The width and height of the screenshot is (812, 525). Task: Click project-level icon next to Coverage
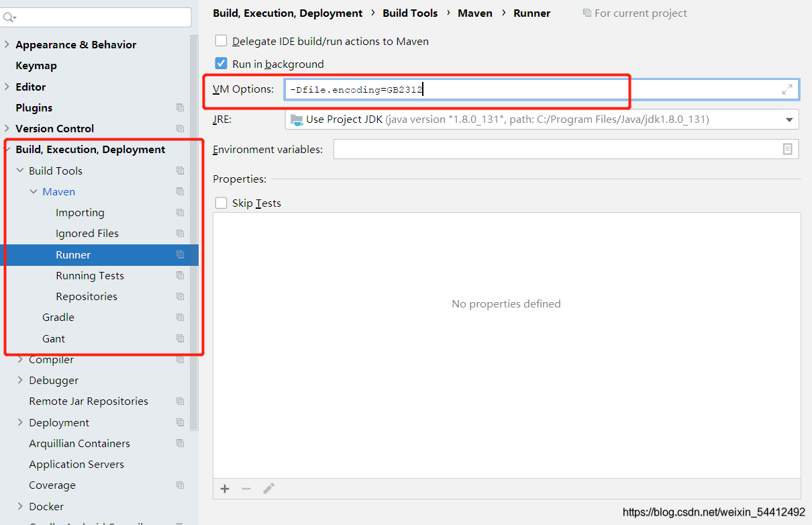(180, 485)
